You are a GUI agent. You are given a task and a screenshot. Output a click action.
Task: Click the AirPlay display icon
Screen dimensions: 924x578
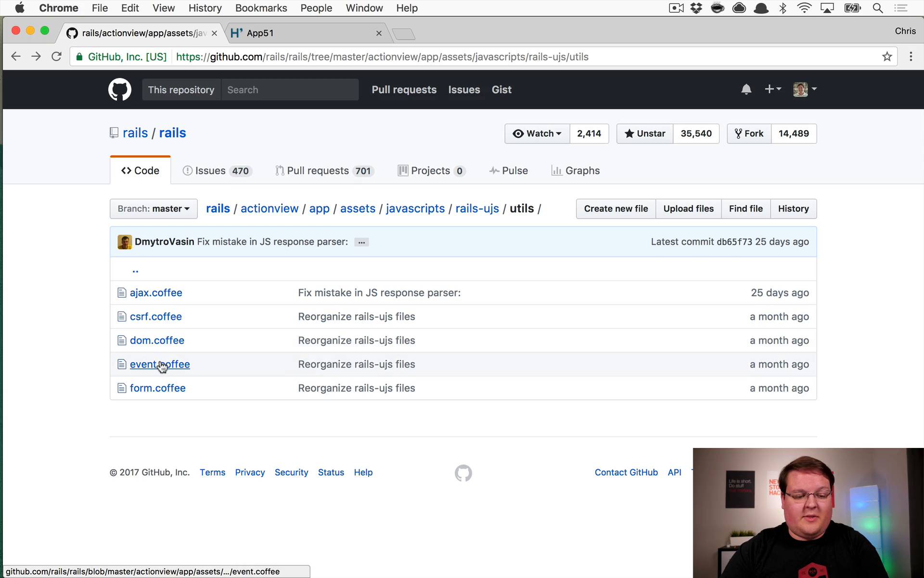pos(827,8)
